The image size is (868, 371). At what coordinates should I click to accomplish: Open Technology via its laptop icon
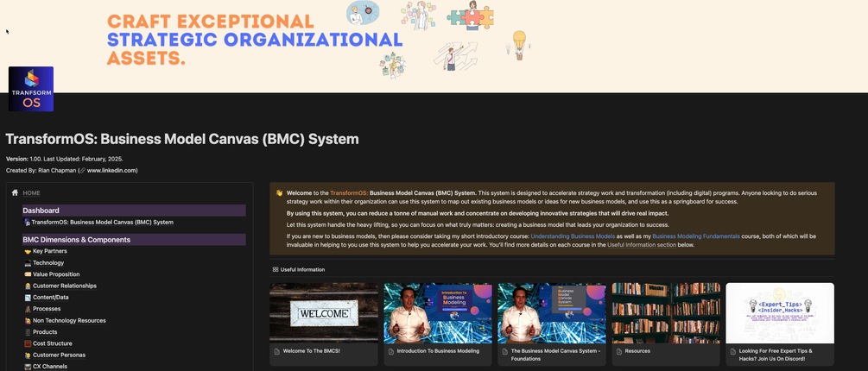pos(28,262)
